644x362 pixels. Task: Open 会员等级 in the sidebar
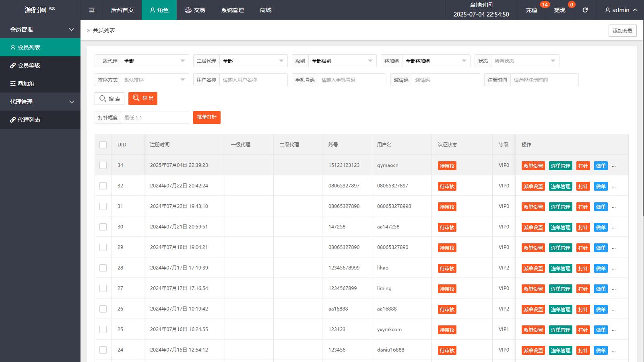click(29, 66)
